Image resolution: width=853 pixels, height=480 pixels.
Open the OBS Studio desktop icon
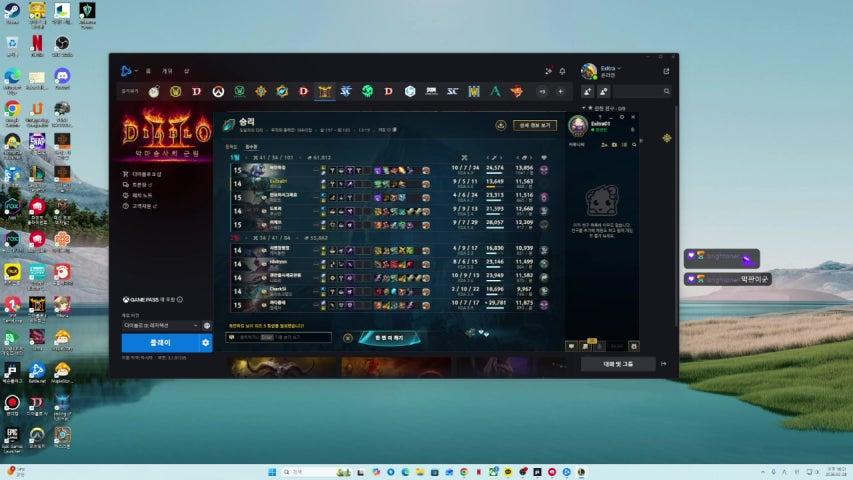click(62, 45)
